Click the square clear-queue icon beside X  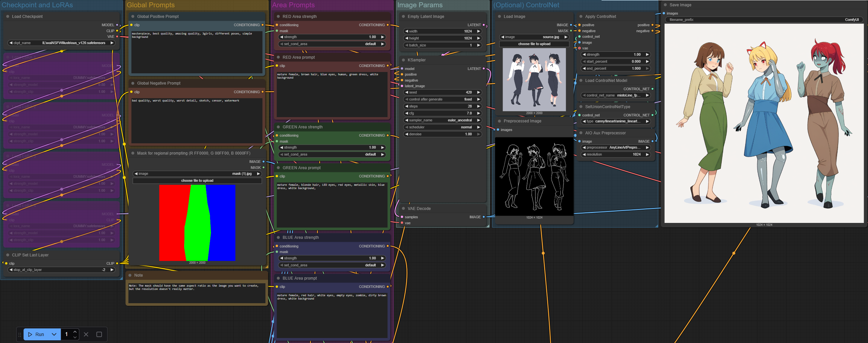point(99,334)
